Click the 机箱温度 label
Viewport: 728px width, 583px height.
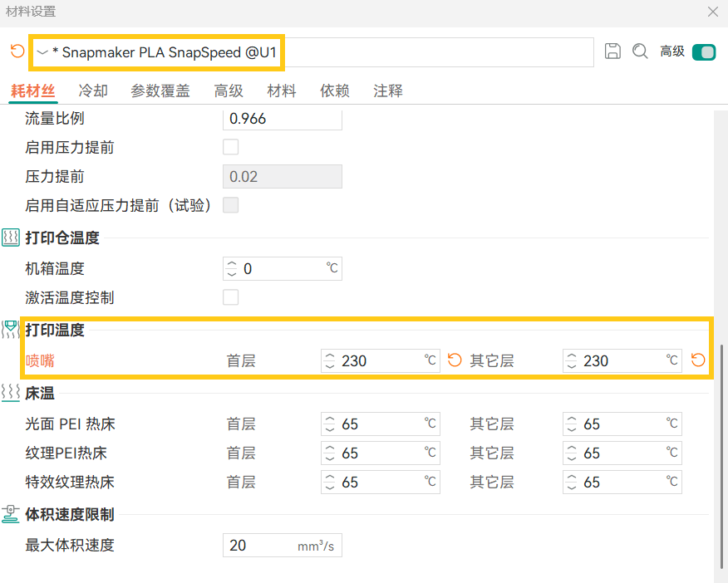coord(55,268)
